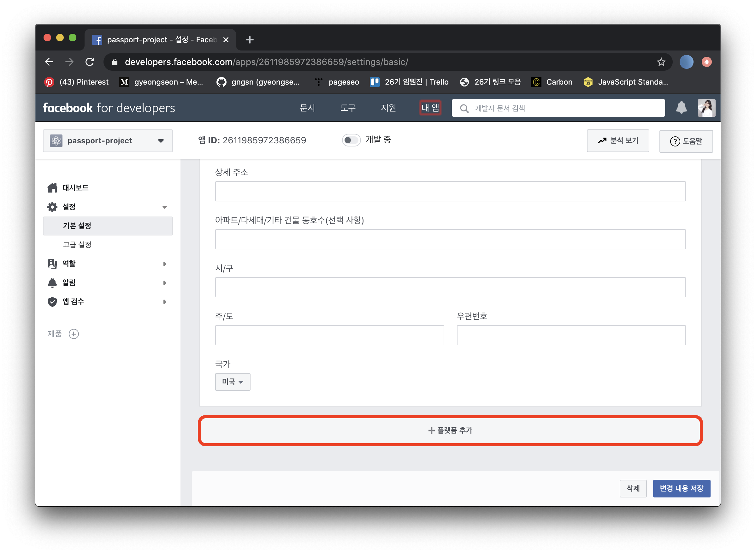Open Pinterest bookmark
756x553 pixels.
click(77, 82)
